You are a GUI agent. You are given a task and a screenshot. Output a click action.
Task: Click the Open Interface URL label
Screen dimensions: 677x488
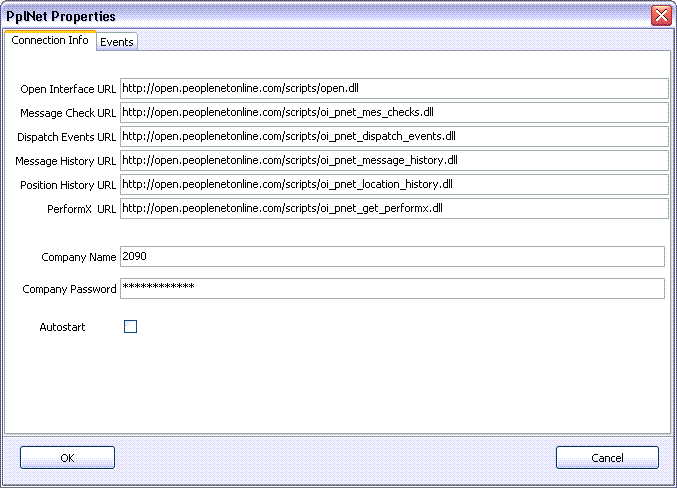point(68,89)
